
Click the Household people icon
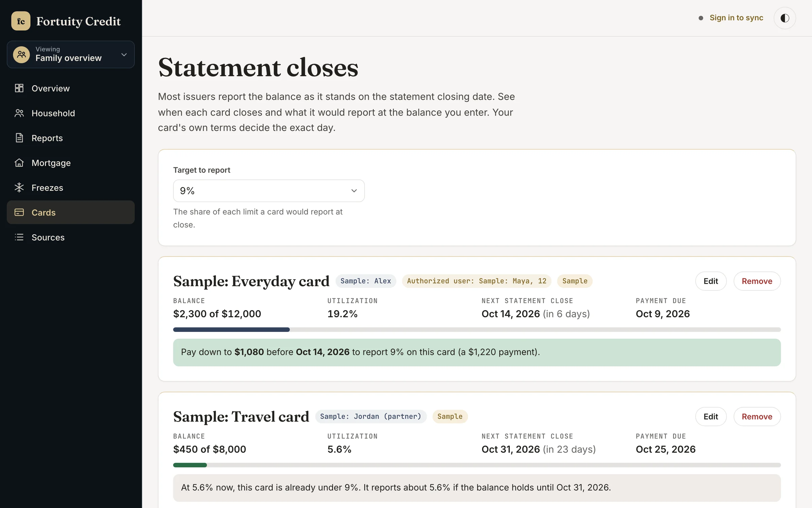[19, 113]
